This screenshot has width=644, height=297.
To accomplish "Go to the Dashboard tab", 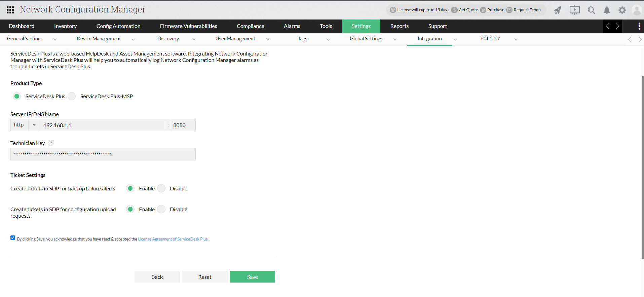I will (x=22, y=26).
